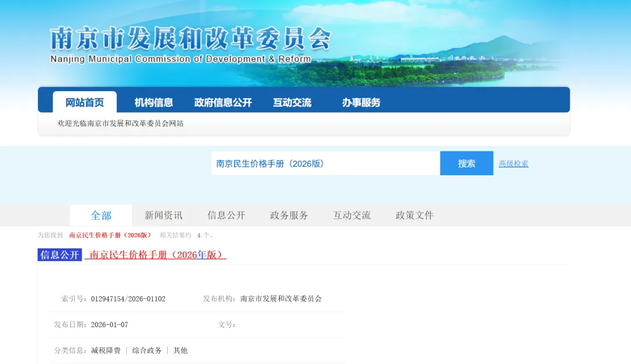The height and width of the screenshot is (364, 631).
Task: Click welcome text 欢迎光临南京市发展和改革委员会网站
Action: pyautogui.click(x=120, y=123)
